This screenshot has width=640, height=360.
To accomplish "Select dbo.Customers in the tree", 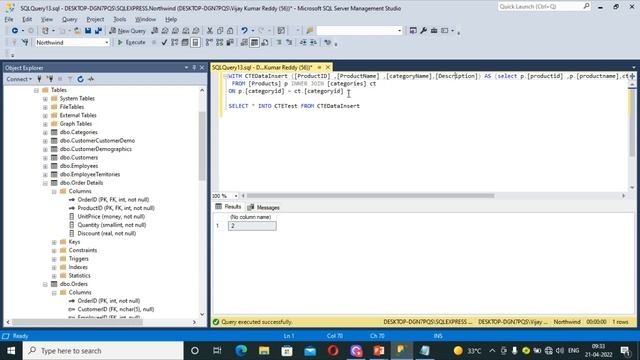I will [x=79, y=158].
